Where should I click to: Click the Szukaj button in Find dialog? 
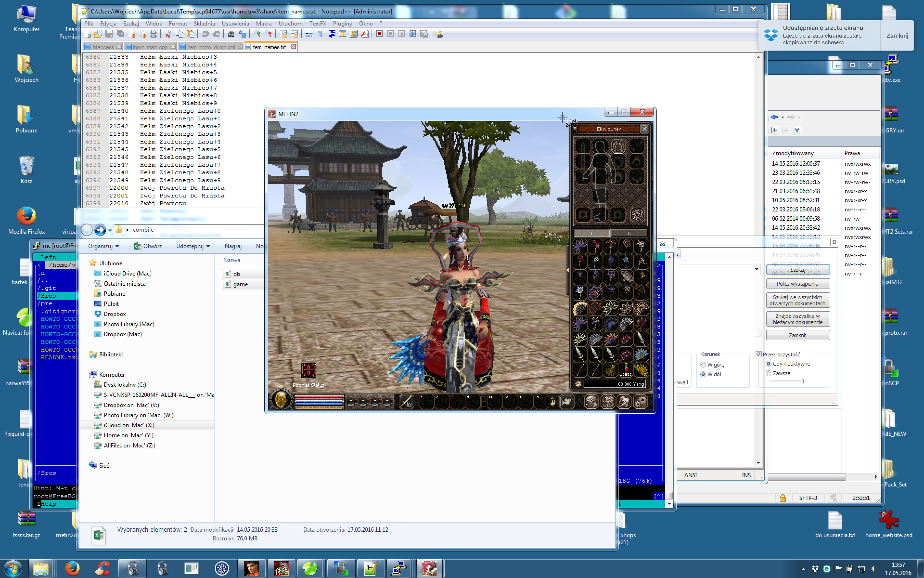(x=798, y=269)
